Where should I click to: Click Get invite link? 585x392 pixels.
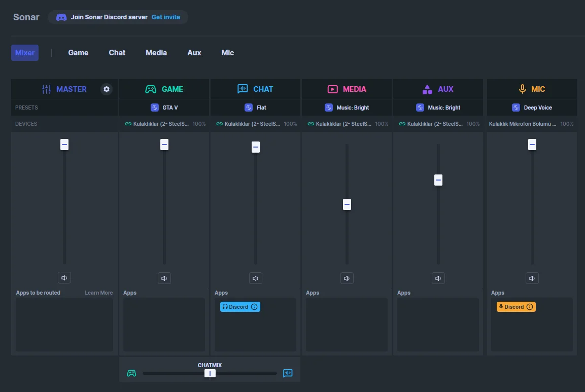pos(165,17)
